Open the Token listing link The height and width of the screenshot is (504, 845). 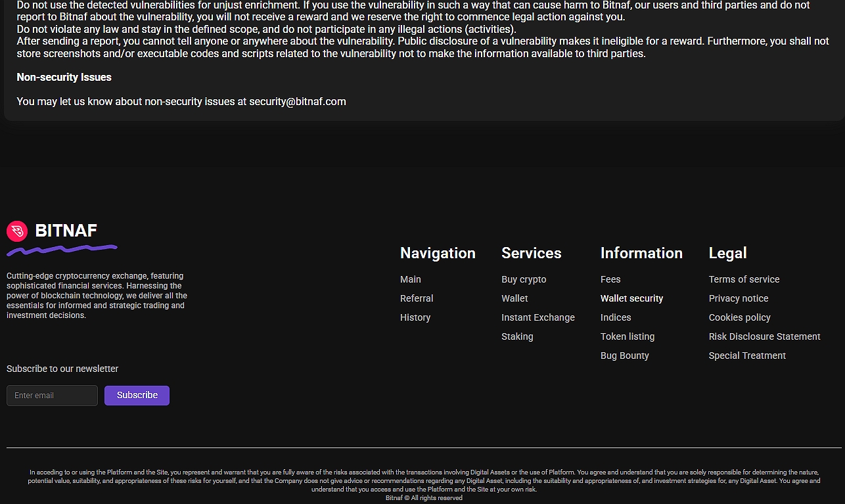point(628,336)
